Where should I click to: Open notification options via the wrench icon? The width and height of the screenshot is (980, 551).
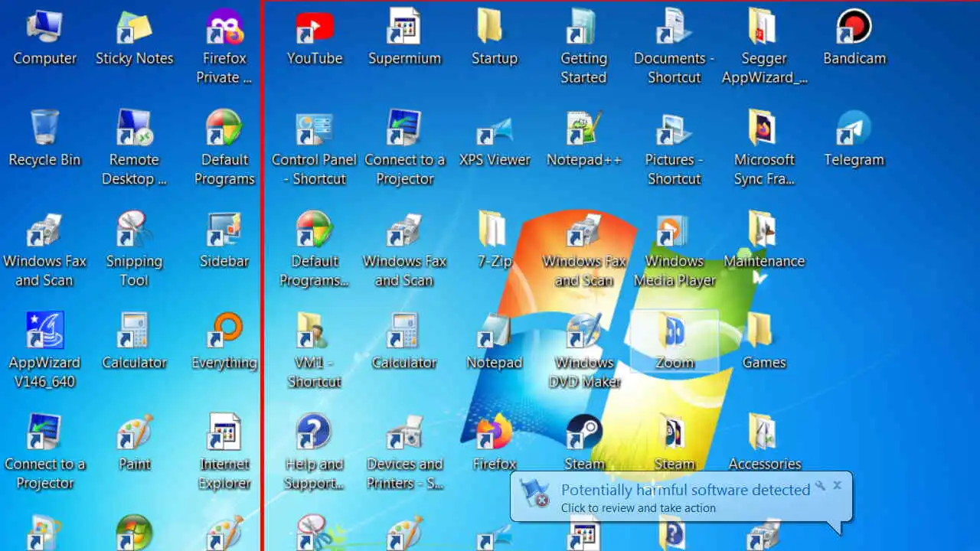pyautogui.click(x=820, y=485)
